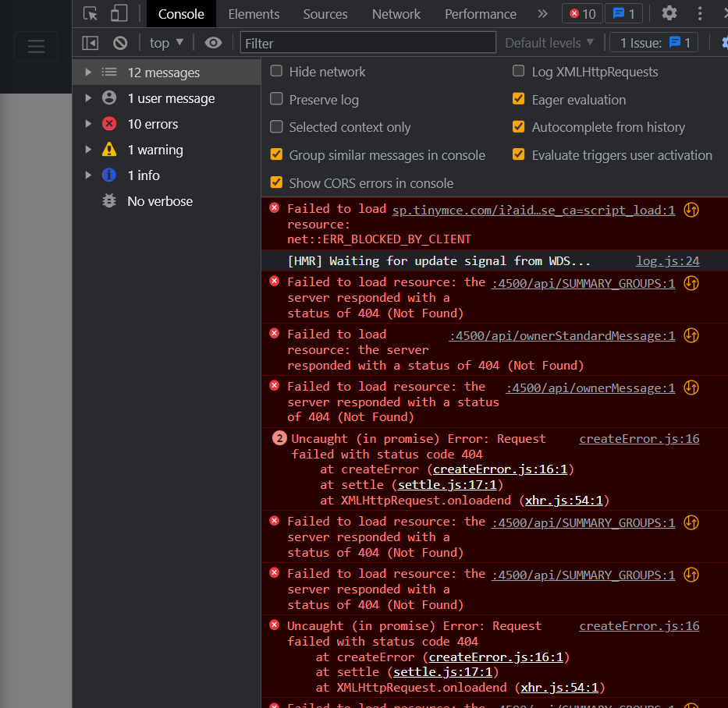Activate the inspect element picker icon

tap(90, 13)
